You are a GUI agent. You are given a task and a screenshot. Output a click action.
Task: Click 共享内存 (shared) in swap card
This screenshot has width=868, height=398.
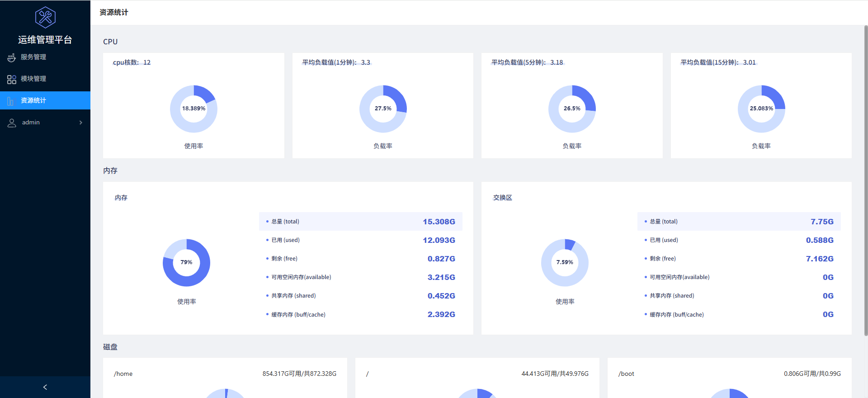[x=672, y=296]
